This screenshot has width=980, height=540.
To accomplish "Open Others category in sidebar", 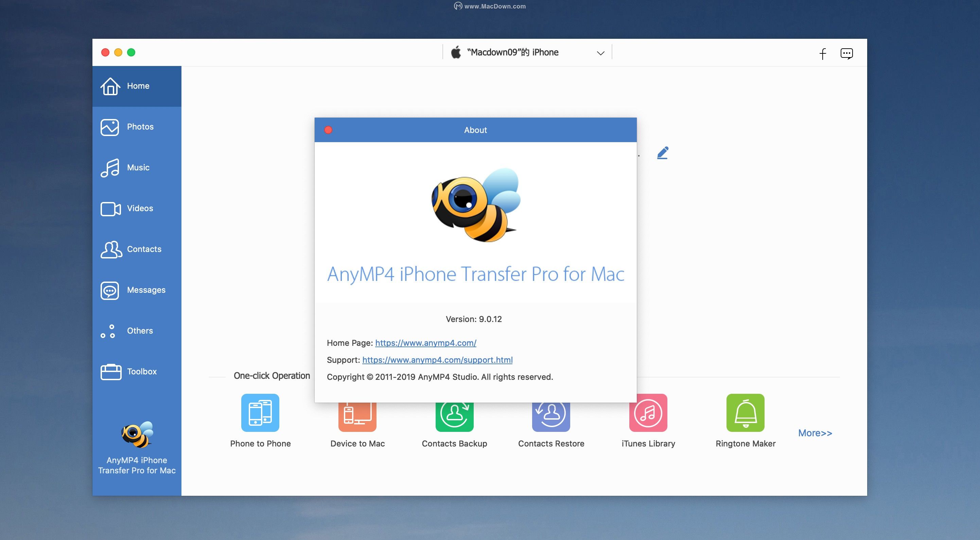I will pos(137,331).
